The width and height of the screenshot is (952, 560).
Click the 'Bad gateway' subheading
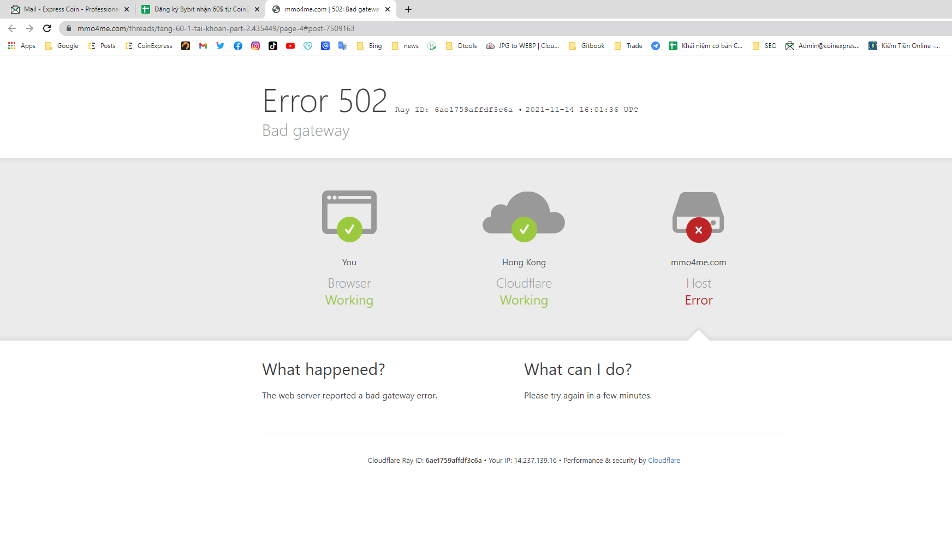306,131
